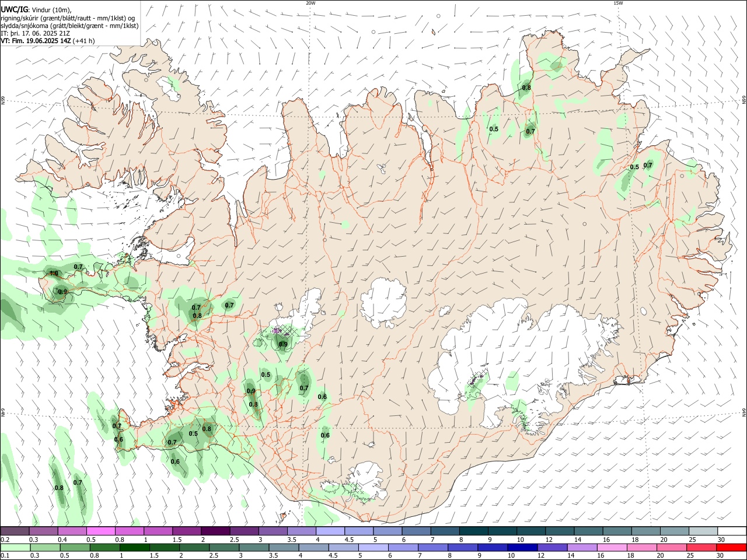Screen dimensions: 747x560
Task: Pick the pale green 0.1–0.3 swatch in lower legend
Action: (15, 547)
